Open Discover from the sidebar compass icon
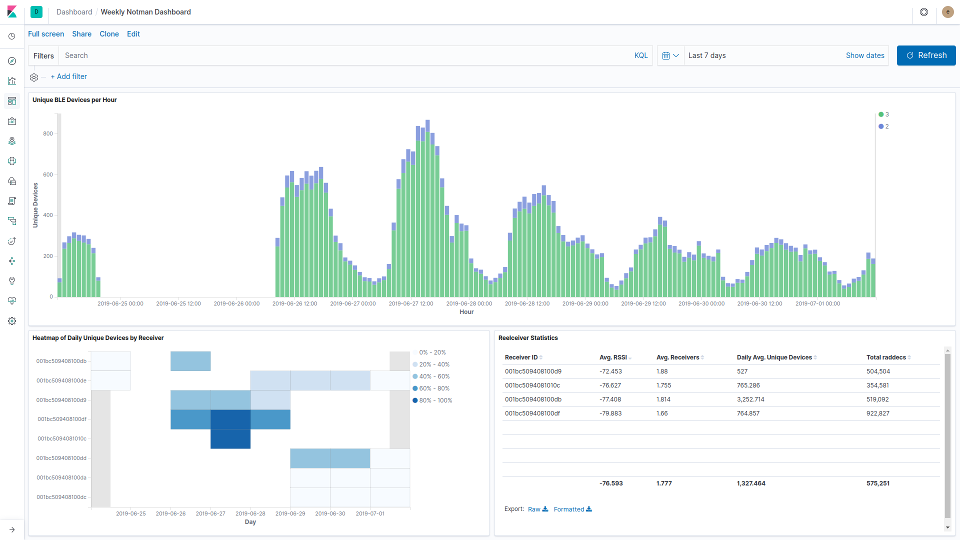This screenshot has height=540, width=960. click(x=12, y=61)
